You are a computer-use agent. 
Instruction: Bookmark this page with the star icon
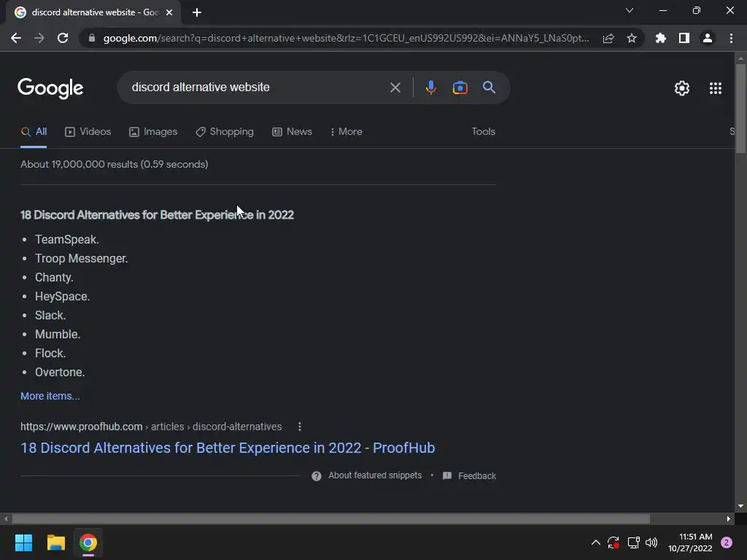[632, 38]
